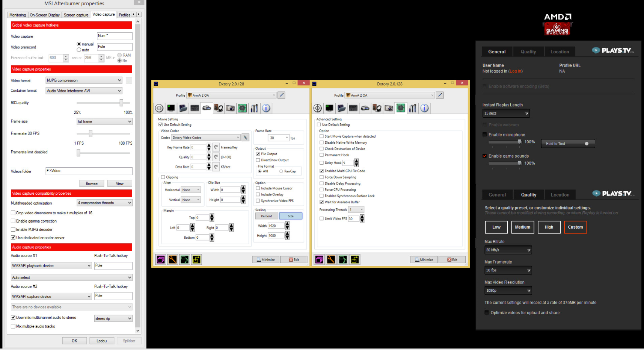Open the blue info tab in right Dxtory window
The width and height of the screenshot is (644, 350).
424,108
